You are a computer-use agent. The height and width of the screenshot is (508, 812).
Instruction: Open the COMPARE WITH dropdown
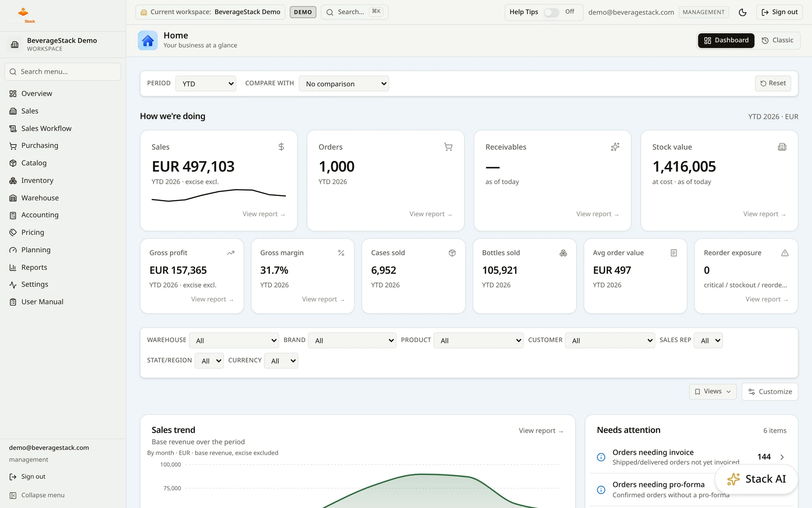click(344, 84)
